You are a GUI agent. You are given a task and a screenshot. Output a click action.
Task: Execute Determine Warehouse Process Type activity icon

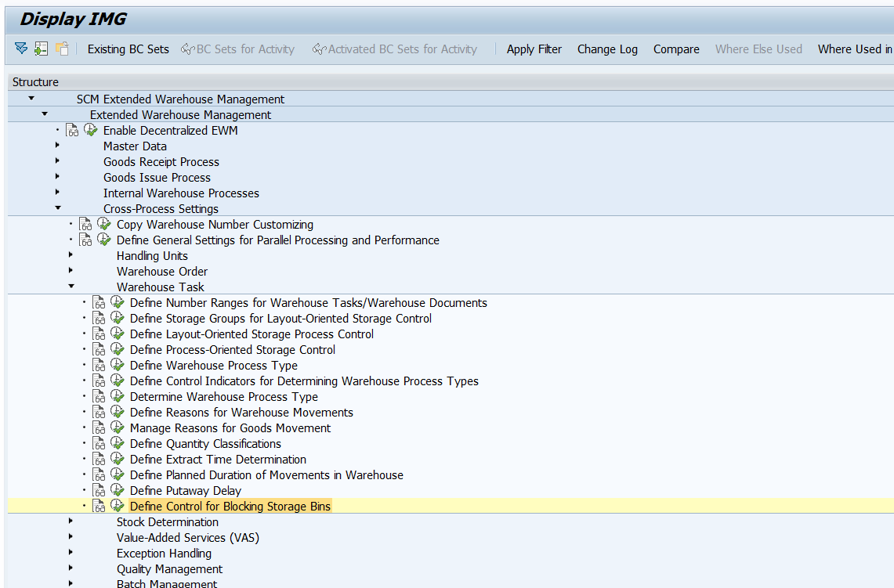117,396
